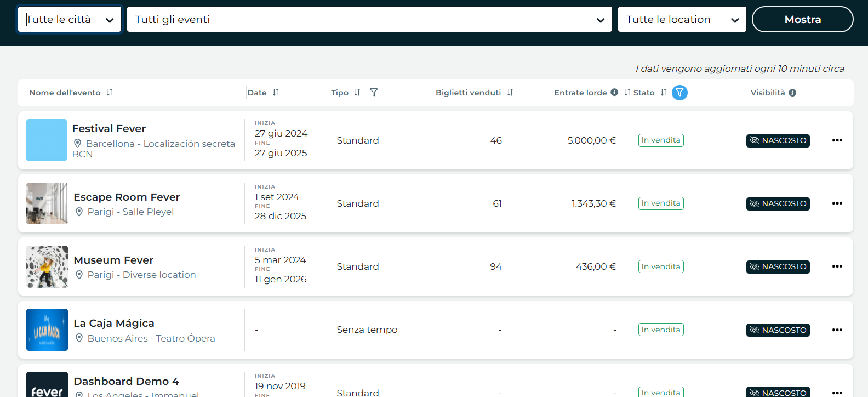Toggle Nascosto visibility for Escape Room Fever
Viewport: 868px width, 397px height.
click(x=778, y=203)
